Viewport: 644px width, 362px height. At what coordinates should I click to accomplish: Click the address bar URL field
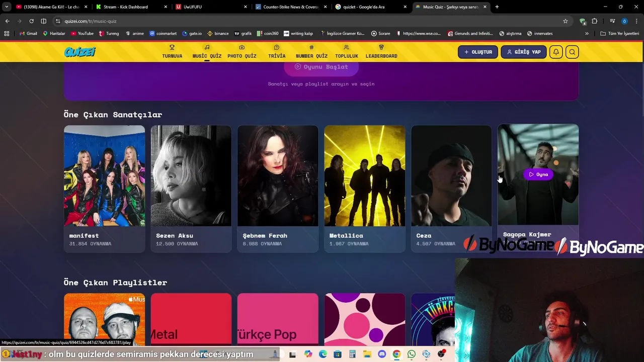(312, 21)
